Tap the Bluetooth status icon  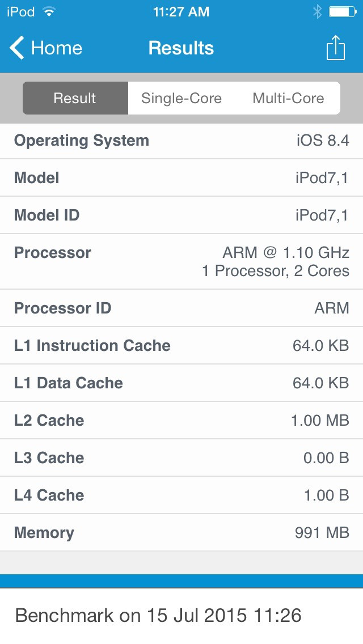(x=317, y=12)
